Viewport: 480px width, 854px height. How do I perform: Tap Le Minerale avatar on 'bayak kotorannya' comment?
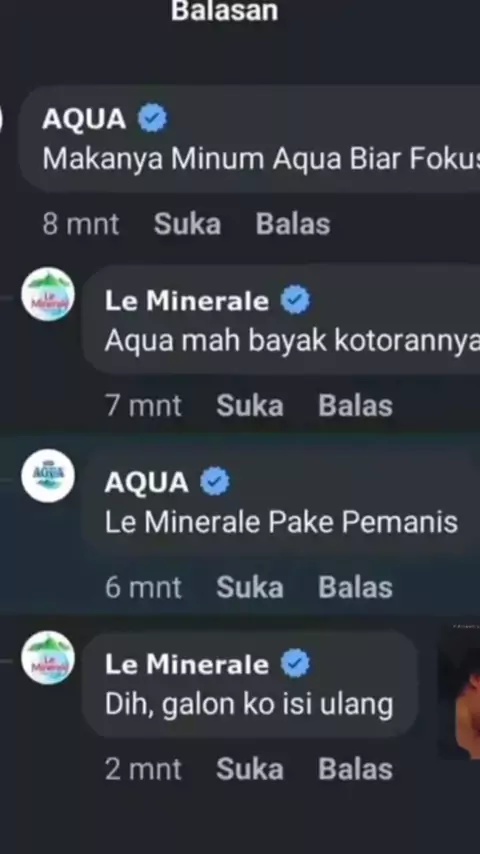pyautogui.click(x=48, y=294)
